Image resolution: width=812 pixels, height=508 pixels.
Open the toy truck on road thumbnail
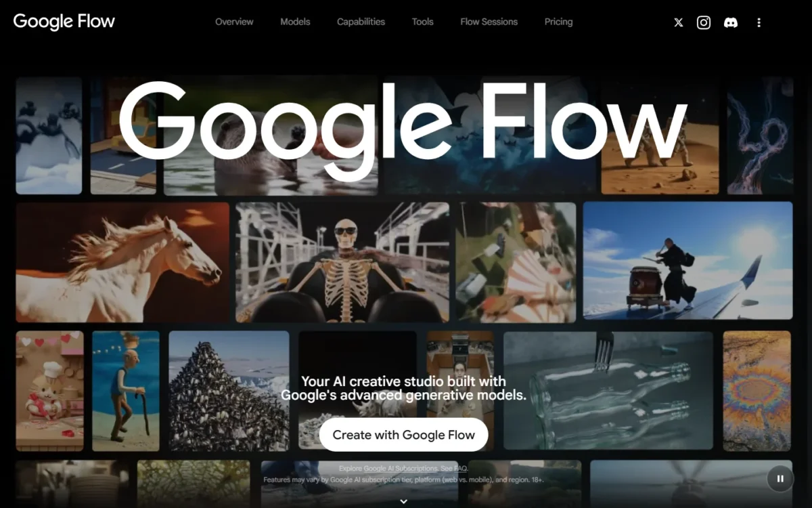click(123, 135)
